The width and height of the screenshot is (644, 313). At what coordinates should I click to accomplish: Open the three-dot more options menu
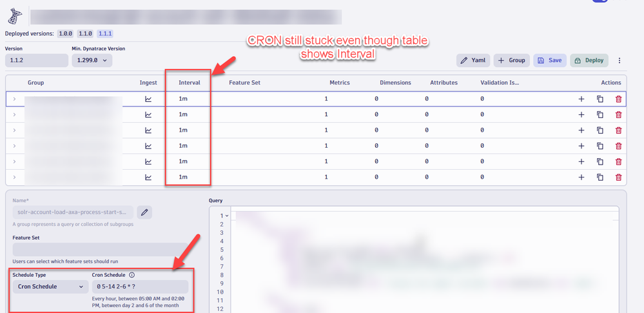click(x=620, y=61)
